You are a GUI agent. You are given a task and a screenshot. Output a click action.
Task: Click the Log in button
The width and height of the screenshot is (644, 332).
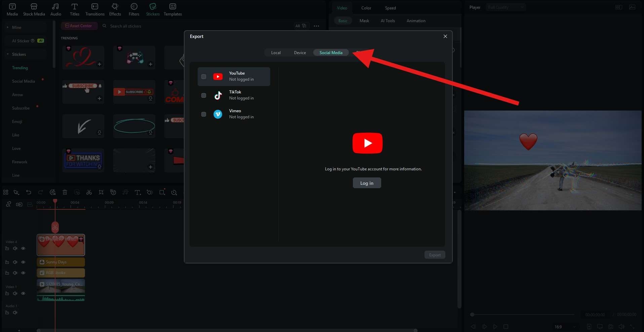coord(367,183)
